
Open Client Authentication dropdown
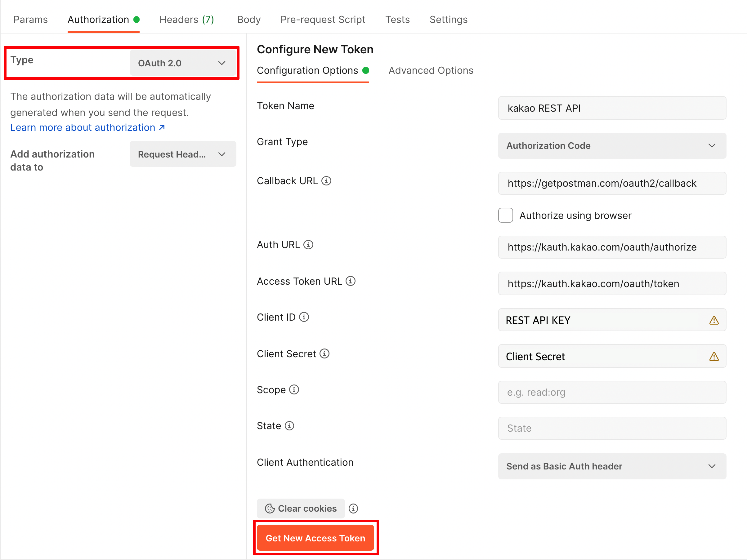[612, 466]
